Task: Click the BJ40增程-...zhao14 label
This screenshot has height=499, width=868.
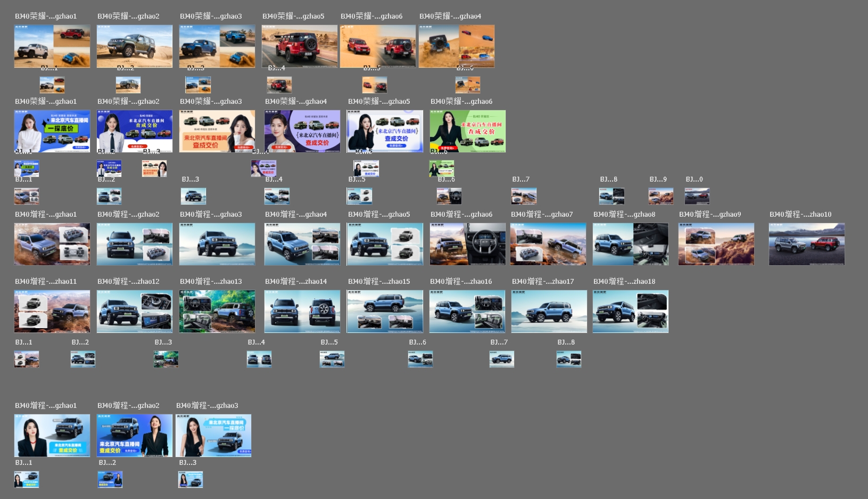Action: [296, 282]
